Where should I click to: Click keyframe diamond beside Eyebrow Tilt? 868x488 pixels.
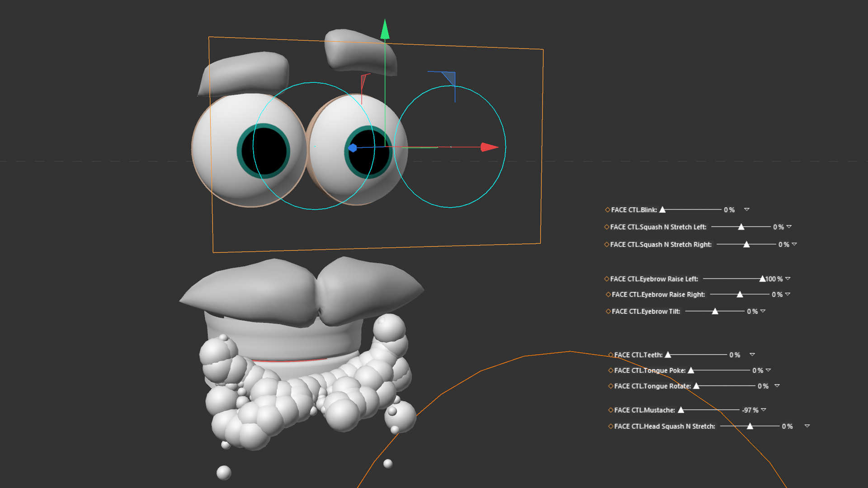(x=608, y=311)
